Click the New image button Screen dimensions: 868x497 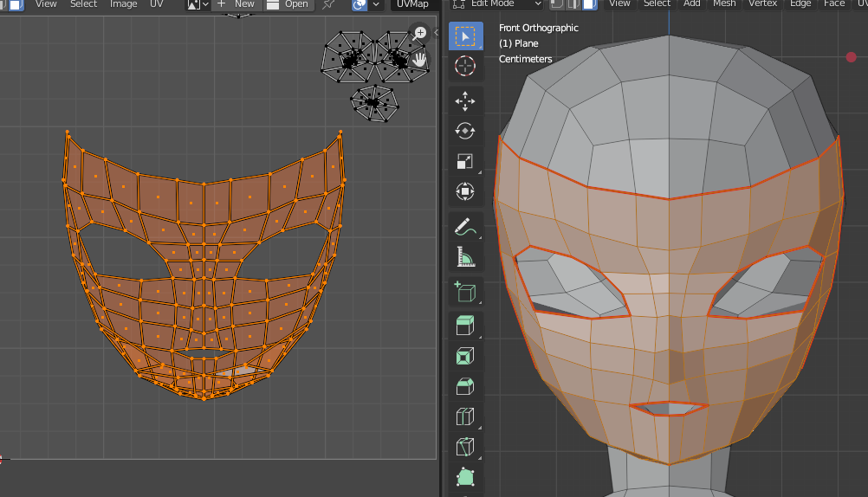(236, 4)
